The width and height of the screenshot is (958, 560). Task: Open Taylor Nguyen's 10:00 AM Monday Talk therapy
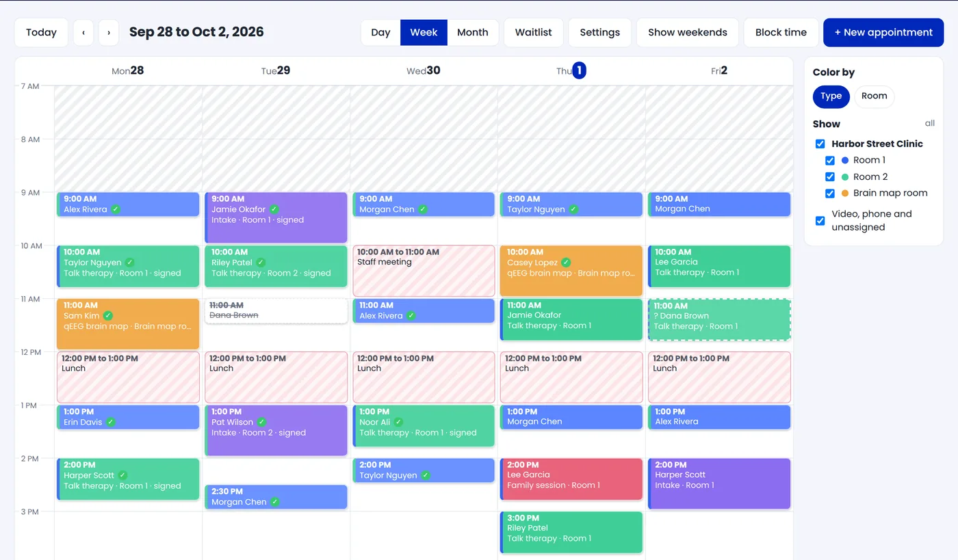128,266
